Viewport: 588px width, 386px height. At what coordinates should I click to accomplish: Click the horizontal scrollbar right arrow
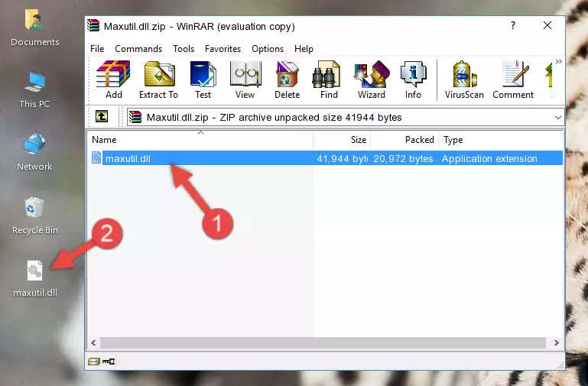click(557, 342)
